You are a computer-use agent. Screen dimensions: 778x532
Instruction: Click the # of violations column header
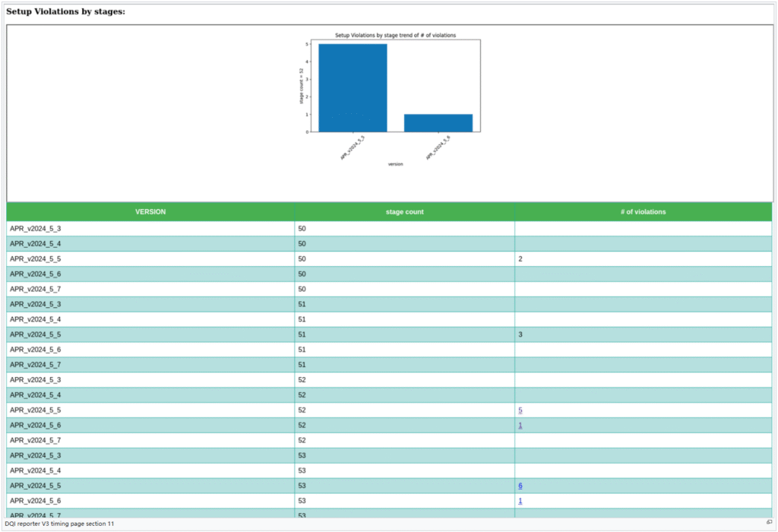point(643,212)
